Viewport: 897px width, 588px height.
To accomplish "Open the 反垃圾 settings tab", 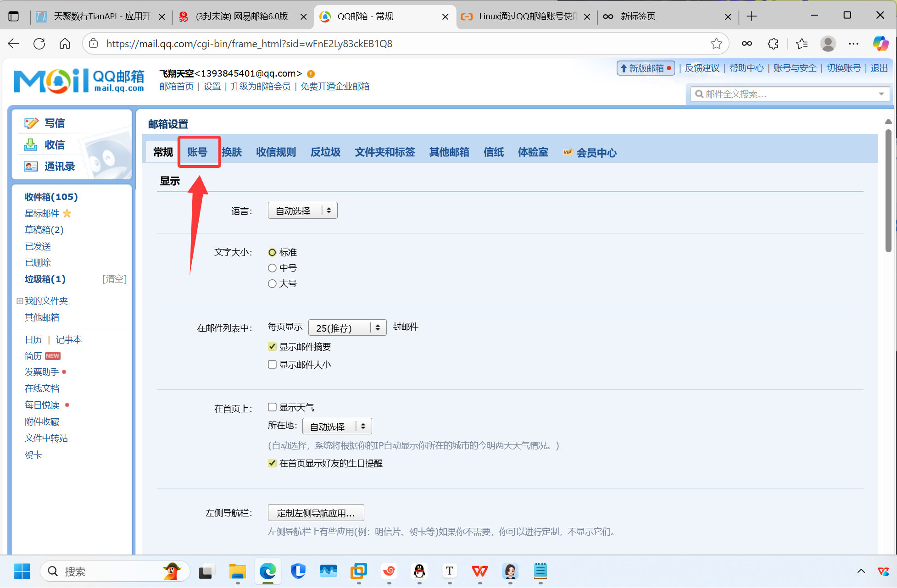I will pyautogui.click(x=325, y=152).
